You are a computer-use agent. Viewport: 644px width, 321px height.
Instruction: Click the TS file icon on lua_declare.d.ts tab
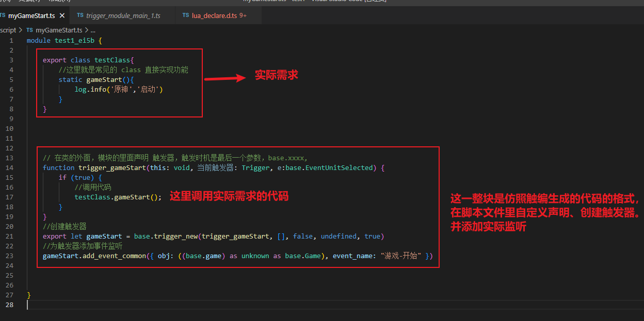[185, 15]
